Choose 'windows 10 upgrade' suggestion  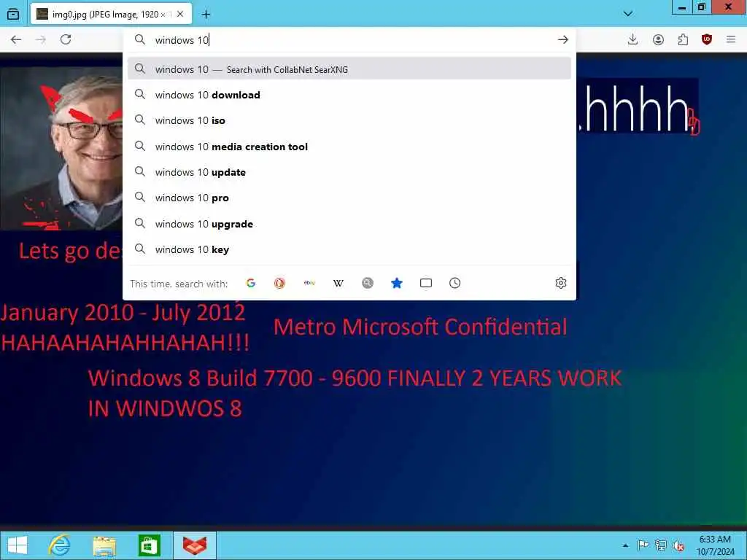click(349, 224)
